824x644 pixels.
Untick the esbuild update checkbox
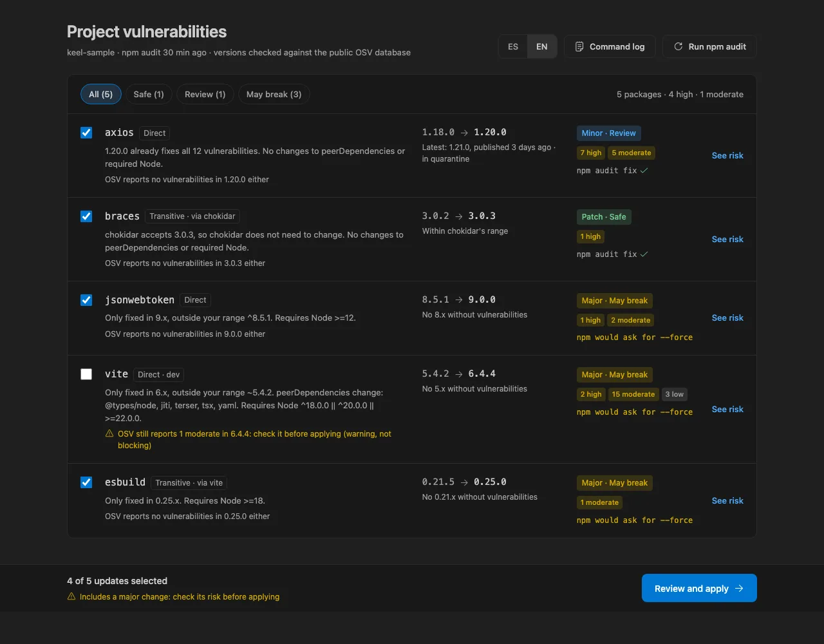click(x=86, y=482)
